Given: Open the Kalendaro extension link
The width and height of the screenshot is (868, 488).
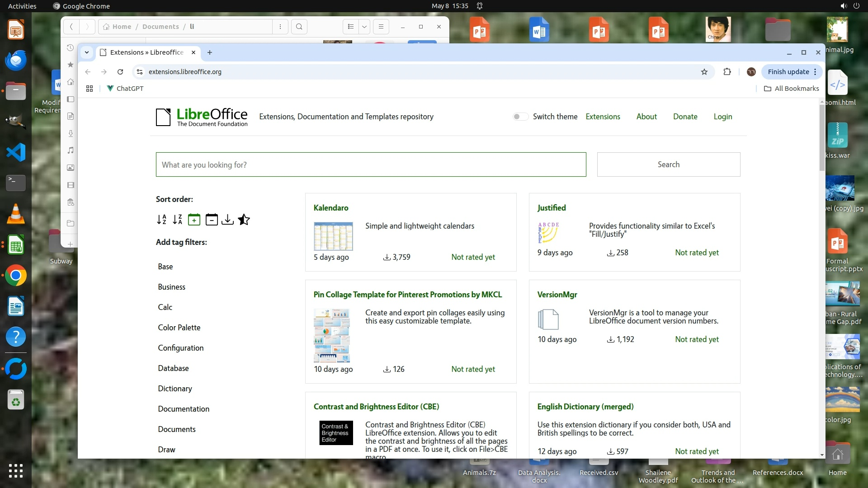Looking at the screenshot, I should tap(331, 208).
